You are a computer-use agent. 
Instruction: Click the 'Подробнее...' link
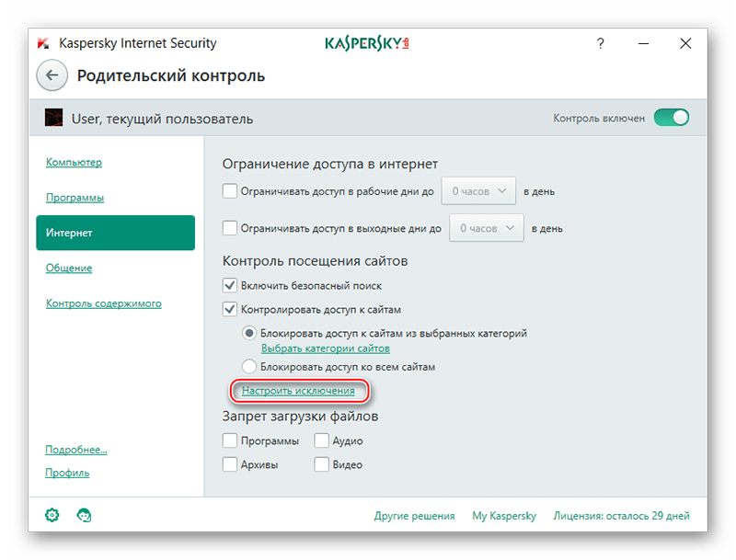tap(76, 450)
